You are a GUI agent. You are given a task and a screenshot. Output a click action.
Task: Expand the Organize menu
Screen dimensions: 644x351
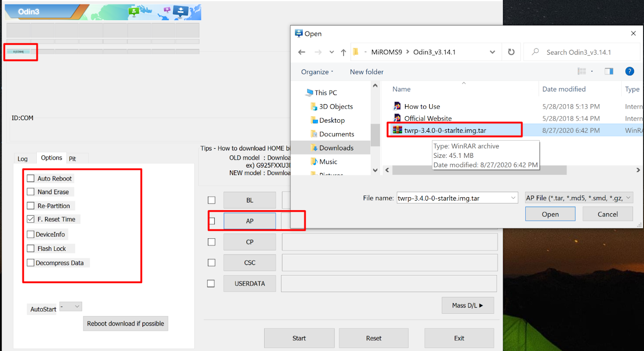(317, 72)
